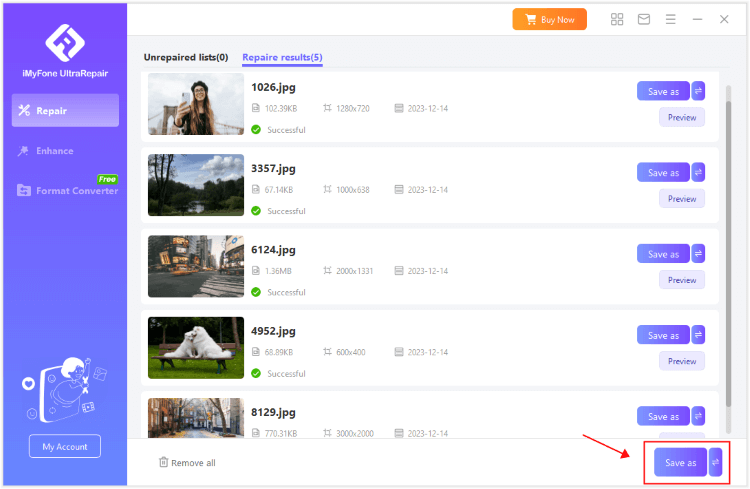This screenshot has width=750, height=489.
Task: Click the resolution icon next to 1280x720
Action: click(327, 108)
